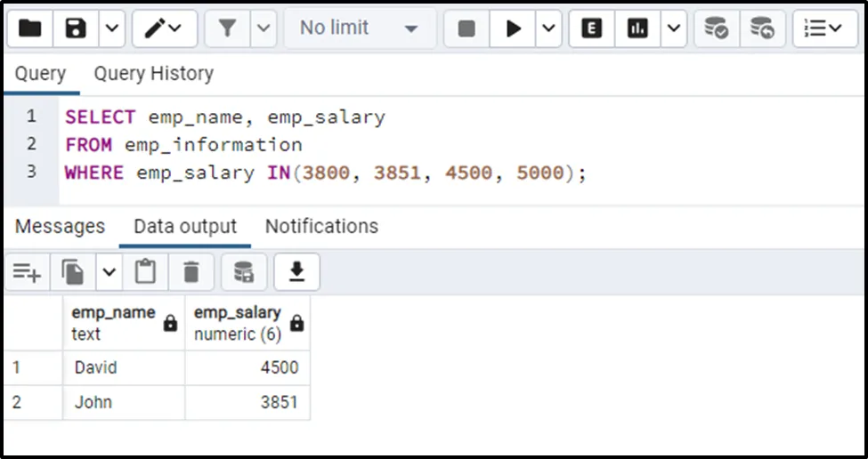Expand the Filter options dropdown
Screen dimensions: 868x459
pyautogui.click(x=263, y=28)
